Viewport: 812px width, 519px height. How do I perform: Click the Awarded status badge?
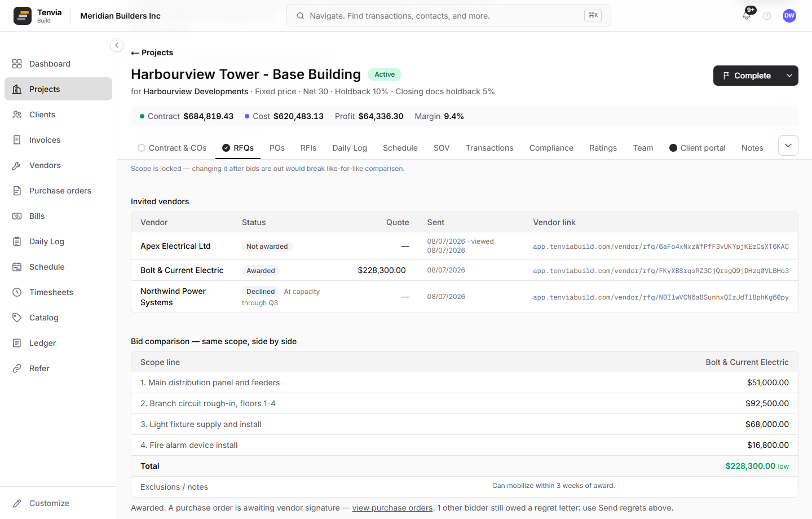[261, 271]
